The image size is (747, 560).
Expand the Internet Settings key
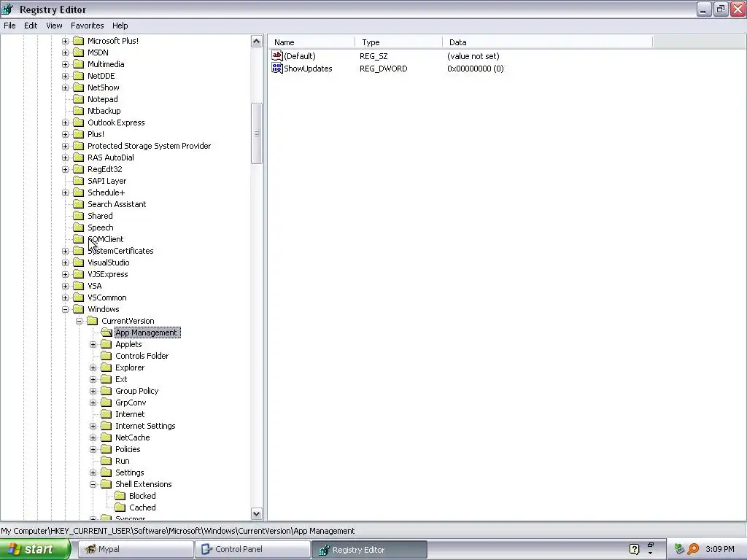(93, 426)
